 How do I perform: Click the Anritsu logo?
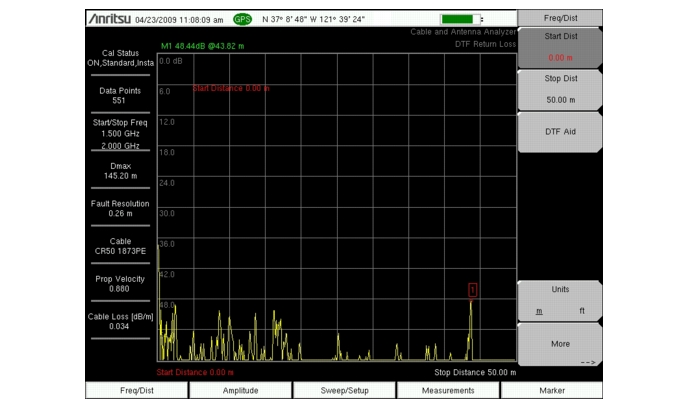pyautogui.click(x=109, y=19)
